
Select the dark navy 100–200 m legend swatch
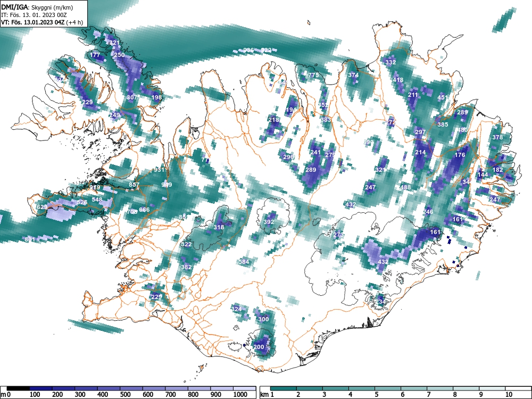tap(41, 388)
